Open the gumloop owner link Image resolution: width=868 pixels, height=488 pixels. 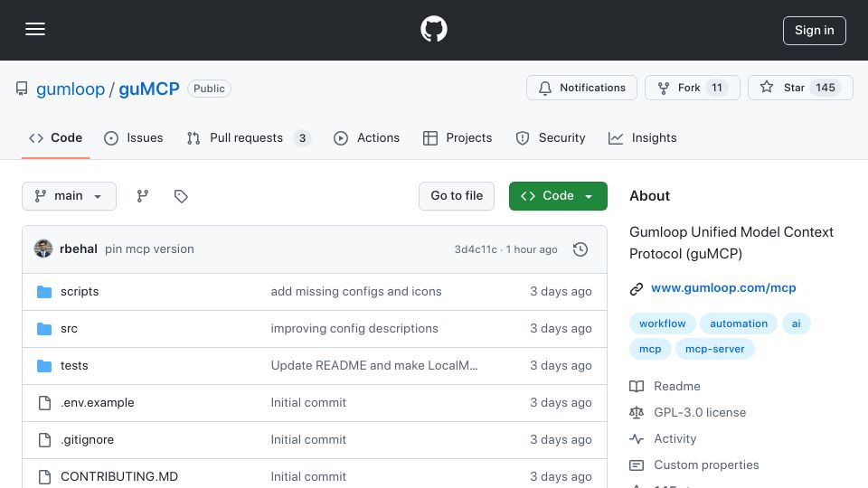(x=71, y=89)
